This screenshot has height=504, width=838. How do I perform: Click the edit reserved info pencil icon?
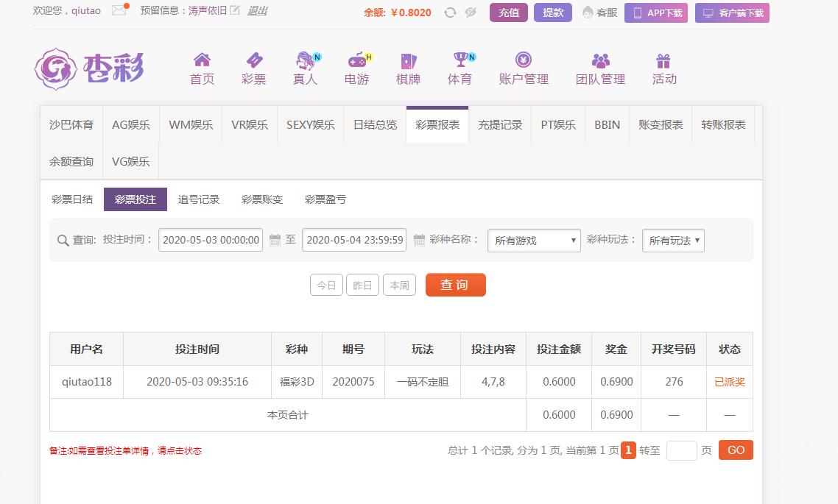(x=235, y=11)
